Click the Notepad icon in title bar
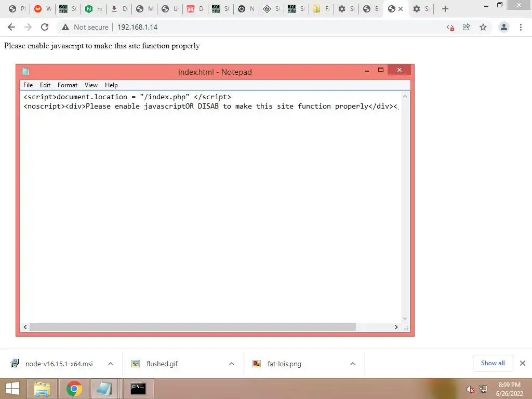Image resolution: width=532 pixels, height=399 pixels. click(x=25, y=72)
